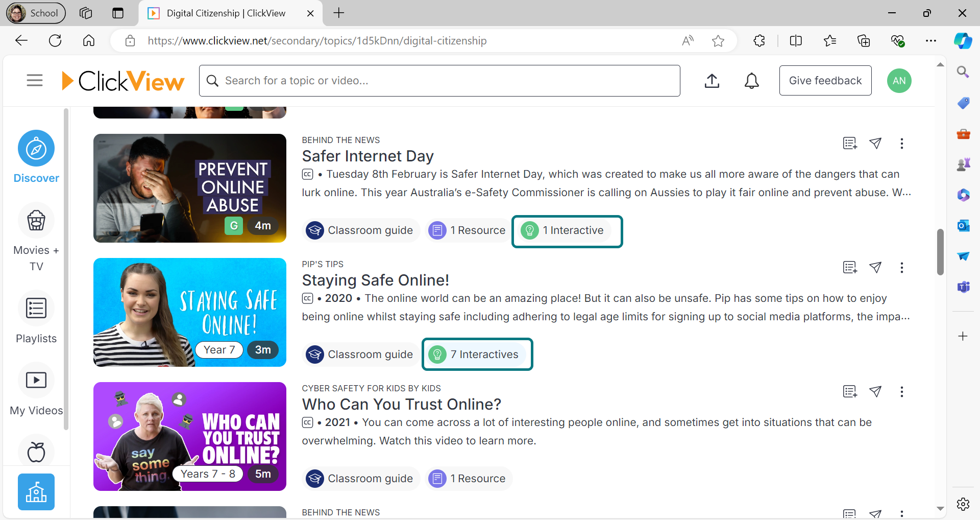Screen dimensions: 980x520
Task: Enable Read aloud in address bar
Action: point(688,41)
